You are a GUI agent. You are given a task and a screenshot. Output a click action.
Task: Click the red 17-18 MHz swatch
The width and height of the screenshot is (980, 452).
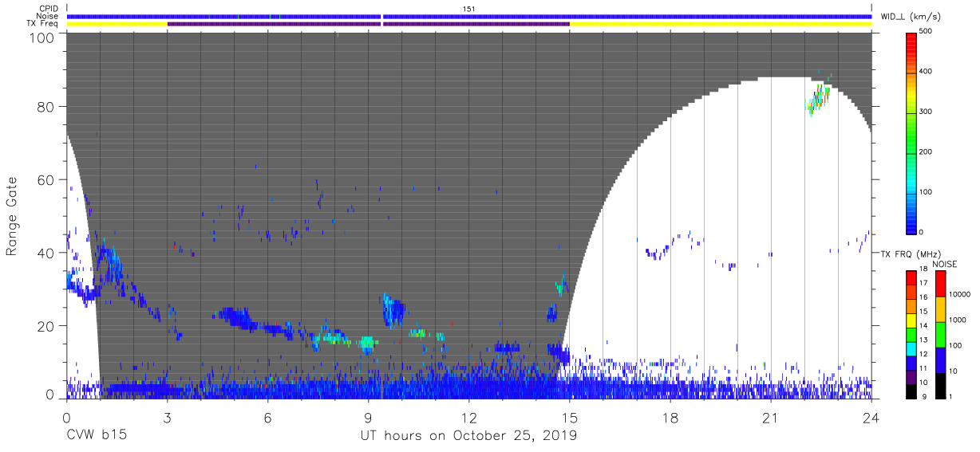(x=911, y=277)
